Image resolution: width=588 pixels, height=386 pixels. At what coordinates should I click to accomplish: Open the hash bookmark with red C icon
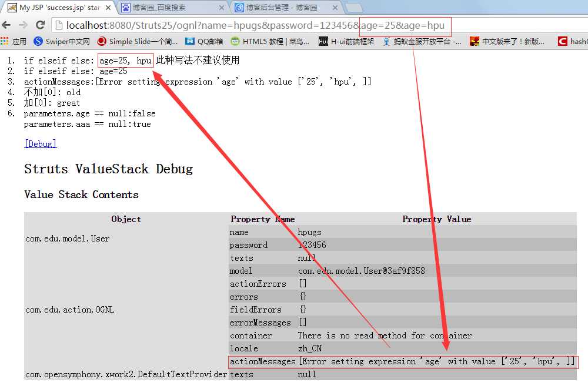coord(573,41)
